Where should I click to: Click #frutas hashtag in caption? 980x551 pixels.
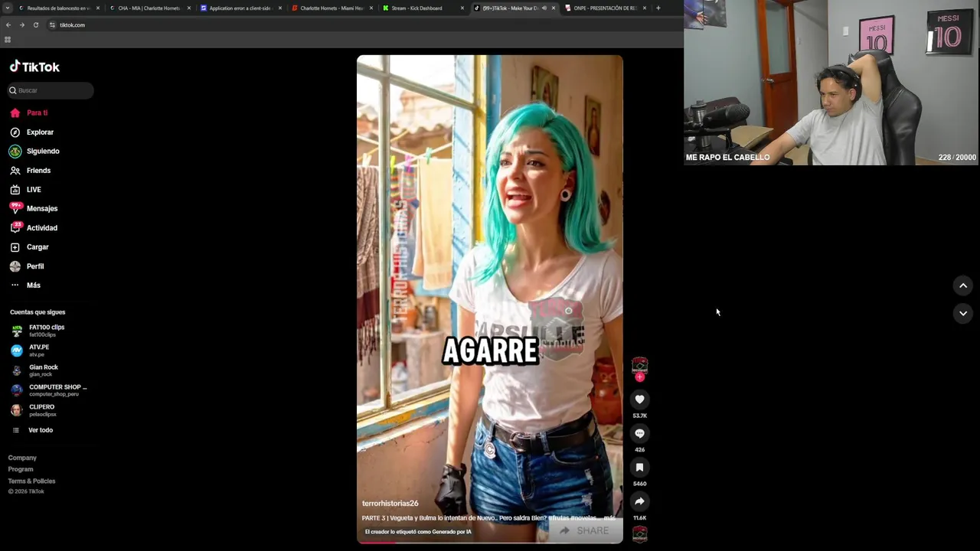[x=558, y=518]
